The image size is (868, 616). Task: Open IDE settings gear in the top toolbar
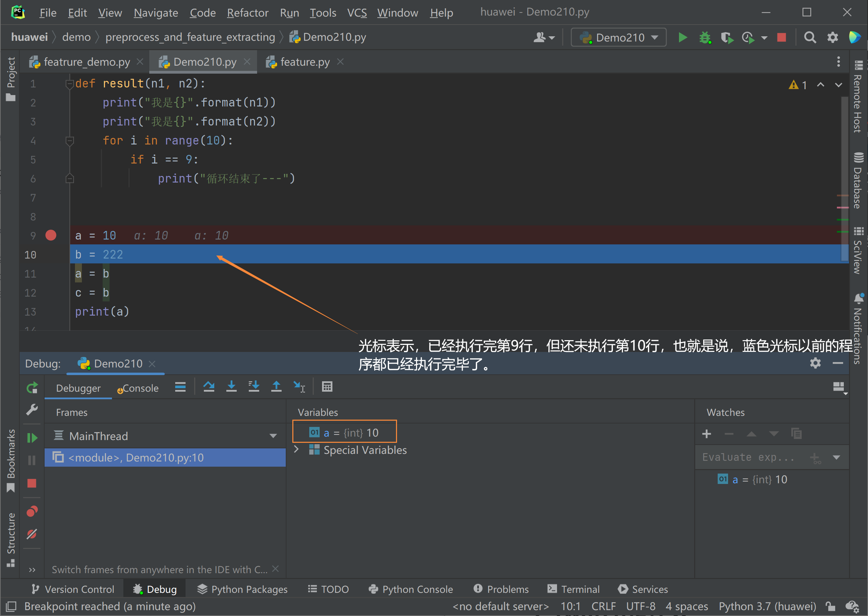[x=832, y=38]
